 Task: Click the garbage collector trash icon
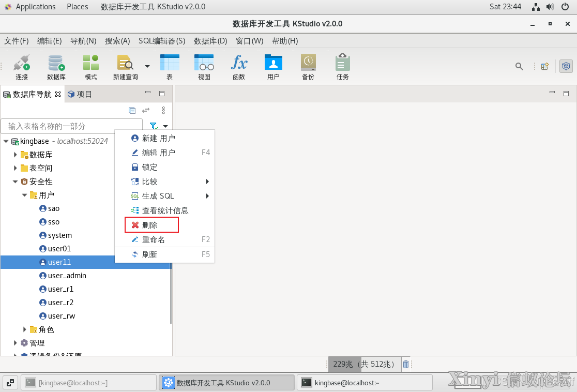(405, 364)
